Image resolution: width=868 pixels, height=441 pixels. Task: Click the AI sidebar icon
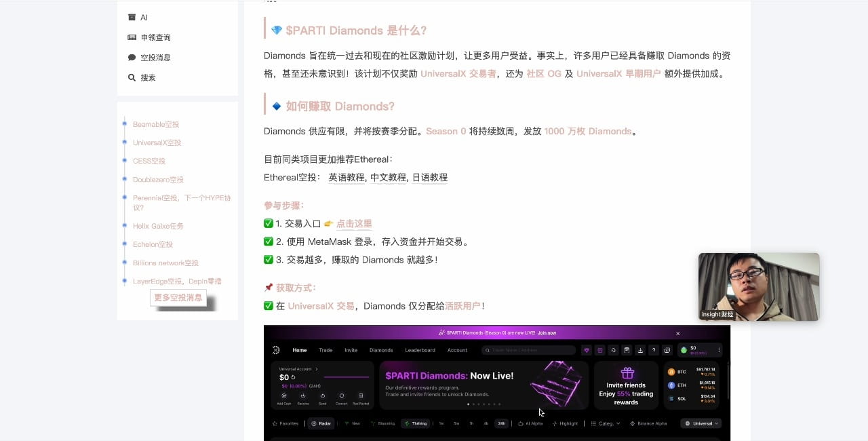coord(132,17)
